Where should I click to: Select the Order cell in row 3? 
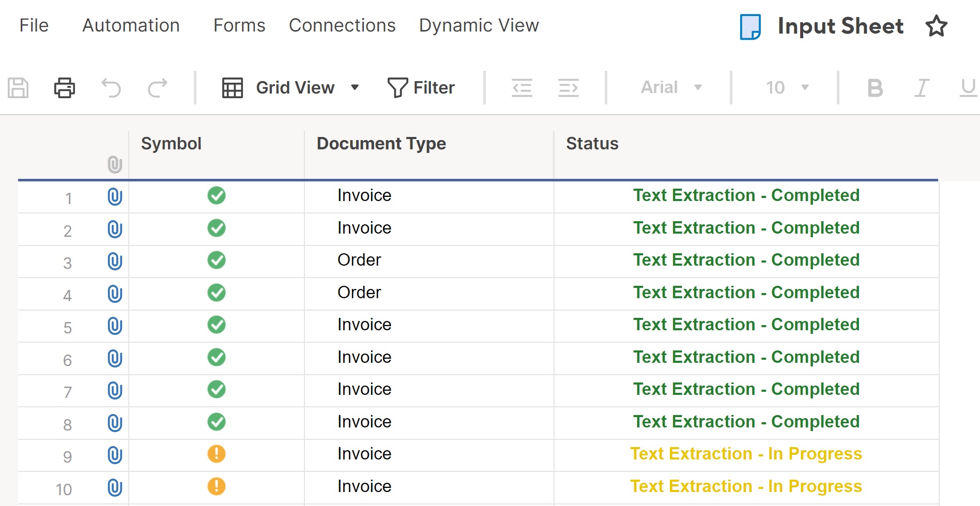429,261
